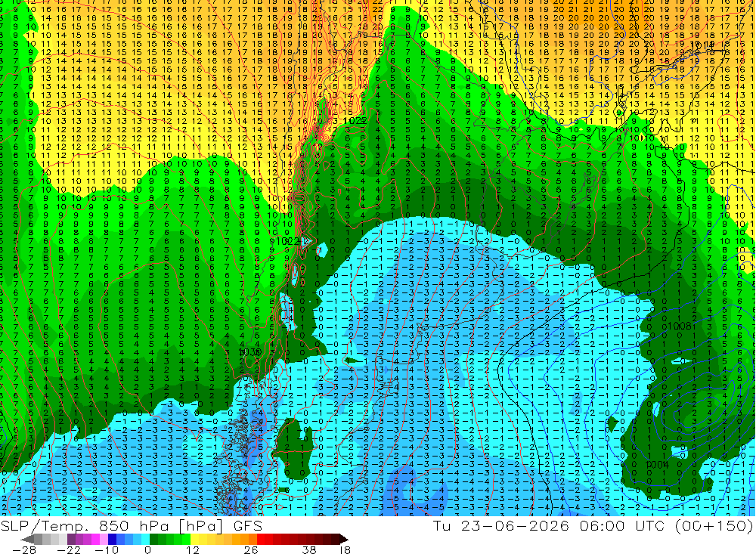Click the '1008' isobar pressure label

680,327
